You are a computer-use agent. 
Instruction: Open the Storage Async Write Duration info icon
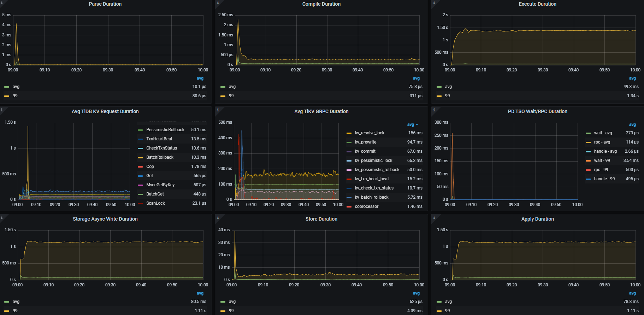(x=1, y=217)
